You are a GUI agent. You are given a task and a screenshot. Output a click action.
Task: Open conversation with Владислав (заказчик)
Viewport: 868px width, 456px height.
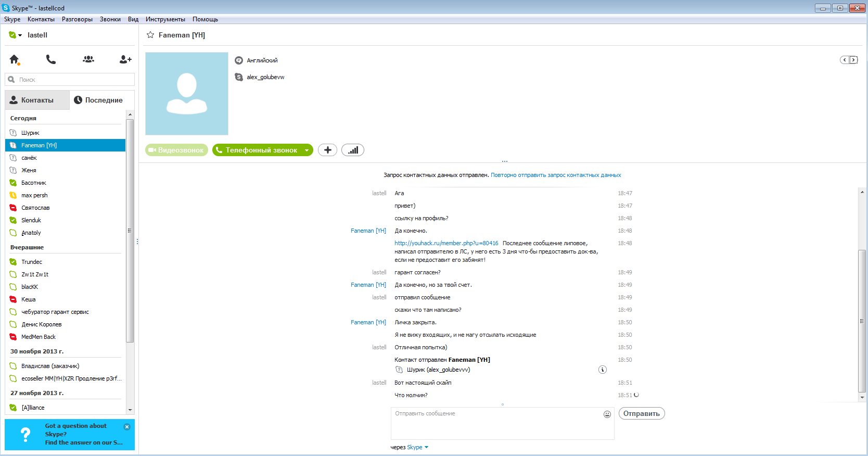[x=66, y=366]
